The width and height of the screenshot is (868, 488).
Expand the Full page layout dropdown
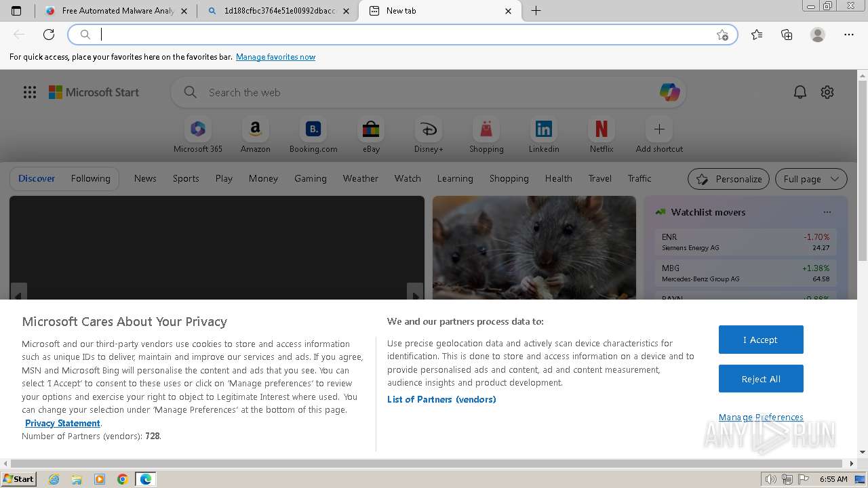[x=811, y=179]
